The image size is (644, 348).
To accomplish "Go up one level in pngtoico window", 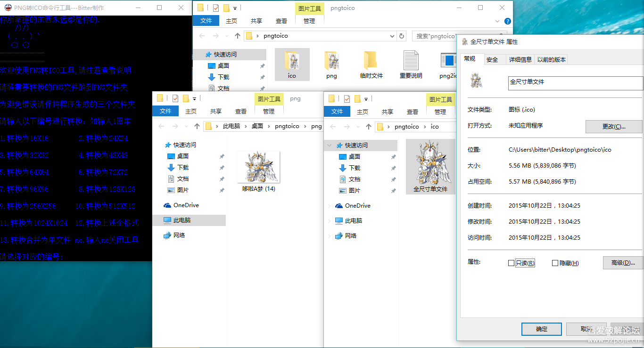I will pos(238,36).
